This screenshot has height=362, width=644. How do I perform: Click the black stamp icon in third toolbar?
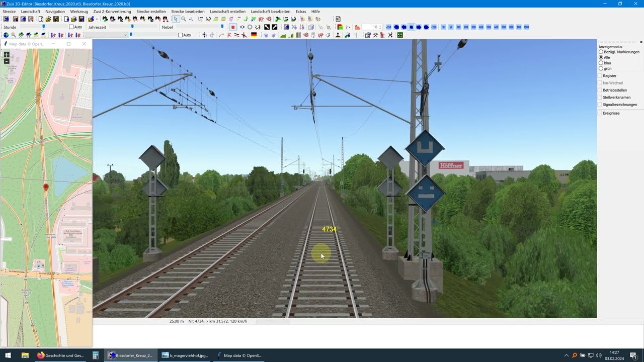(338, 35)
